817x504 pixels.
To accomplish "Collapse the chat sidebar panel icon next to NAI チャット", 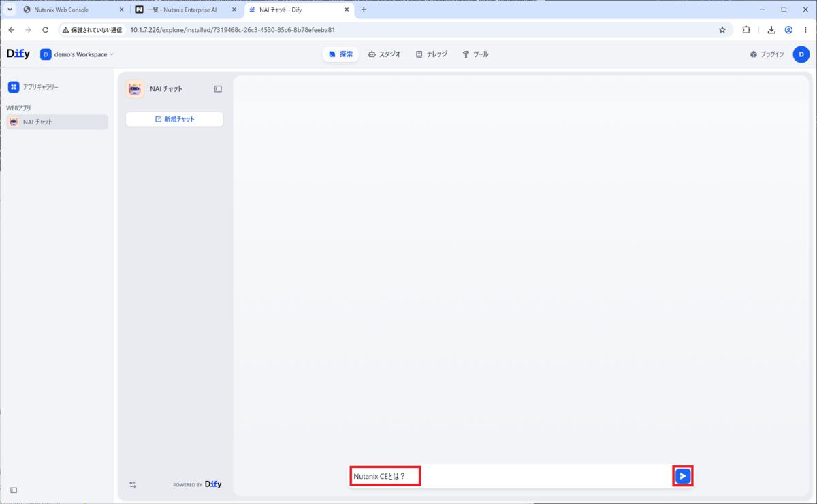I will (x=218, y=88).
